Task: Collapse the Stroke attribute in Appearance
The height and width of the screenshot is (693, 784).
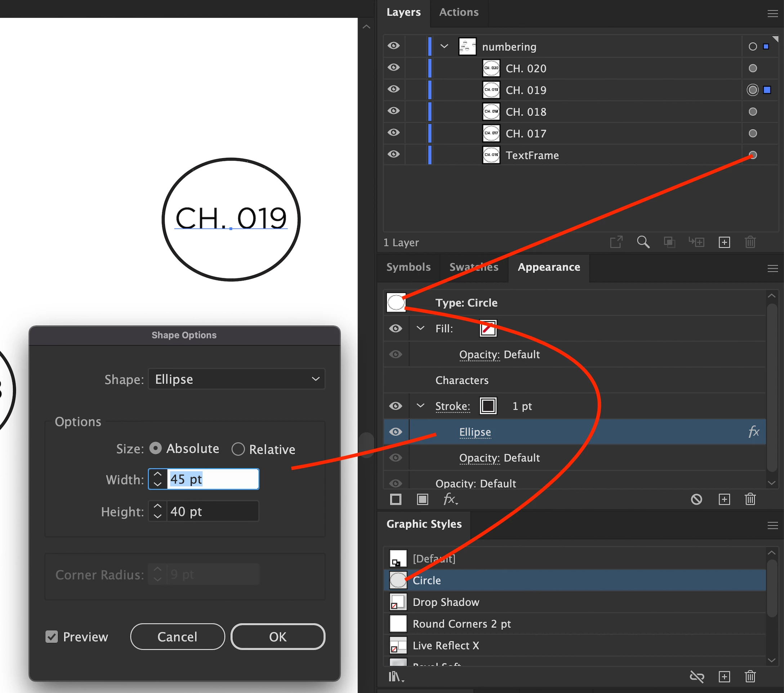Action: (x=420, y=406)
